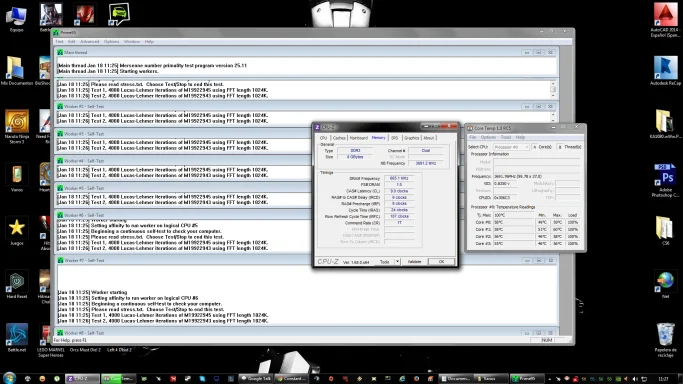The image size is (683, 384).
Task: Switch to CPU tab in CPU-Z
Action: pos(323,138)
